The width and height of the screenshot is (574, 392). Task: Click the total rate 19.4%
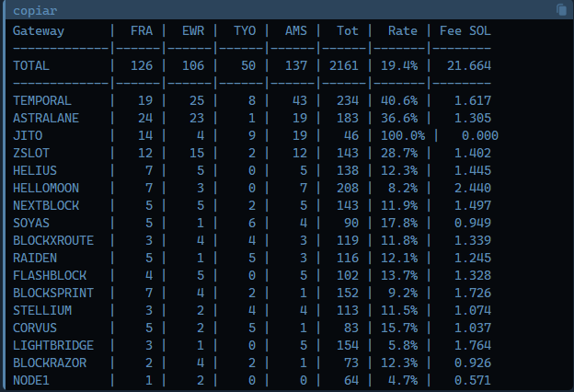click(x=399, y=66)
